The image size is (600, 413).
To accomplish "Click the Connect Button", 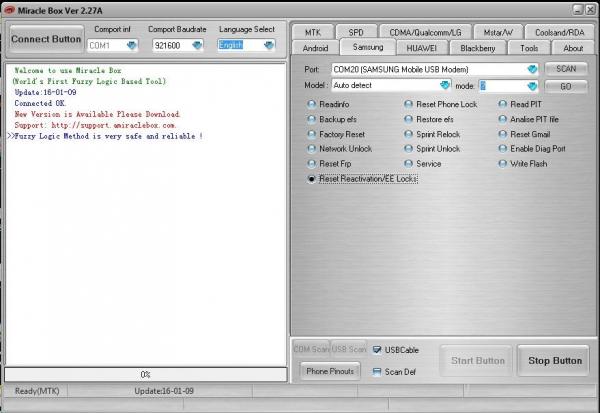I will coord(46,39).
